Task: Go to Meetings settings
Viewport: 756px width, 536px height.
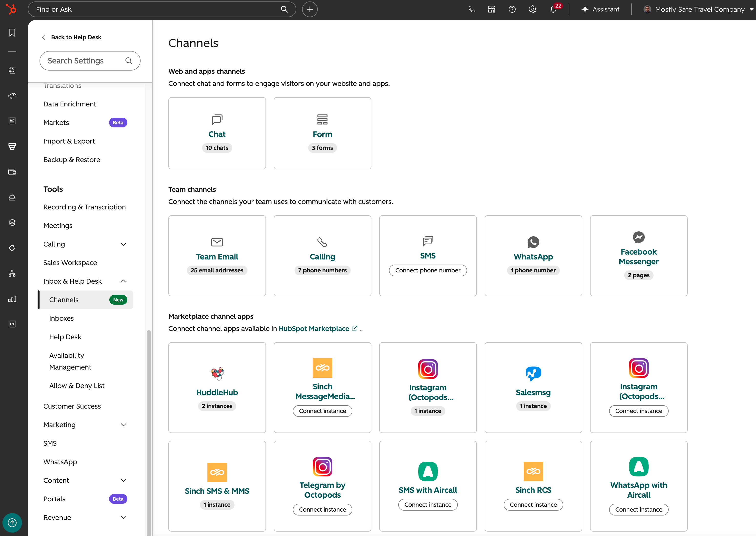Action: (58, 226)
